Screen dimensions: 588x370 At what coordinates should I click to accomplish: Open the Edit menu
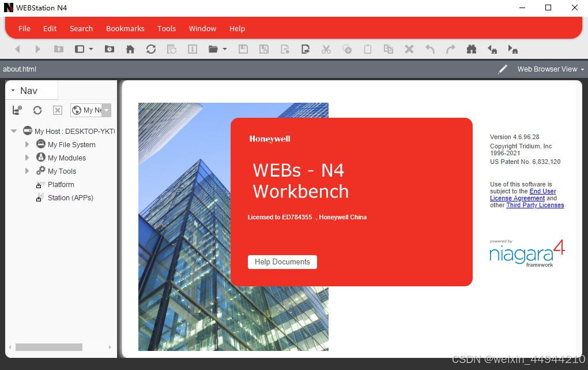(x=50, y=28)
